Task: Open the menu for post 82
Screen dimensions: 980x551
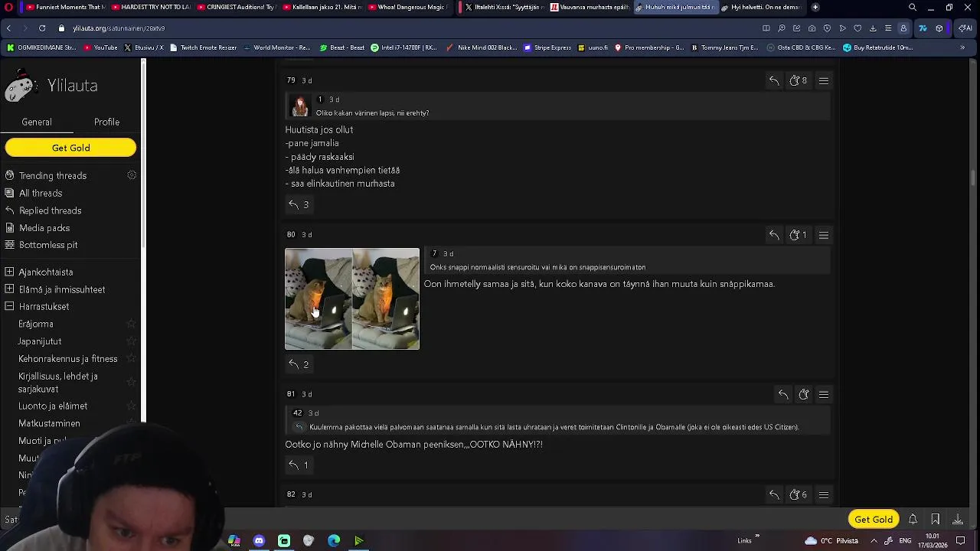Action: 824,494
